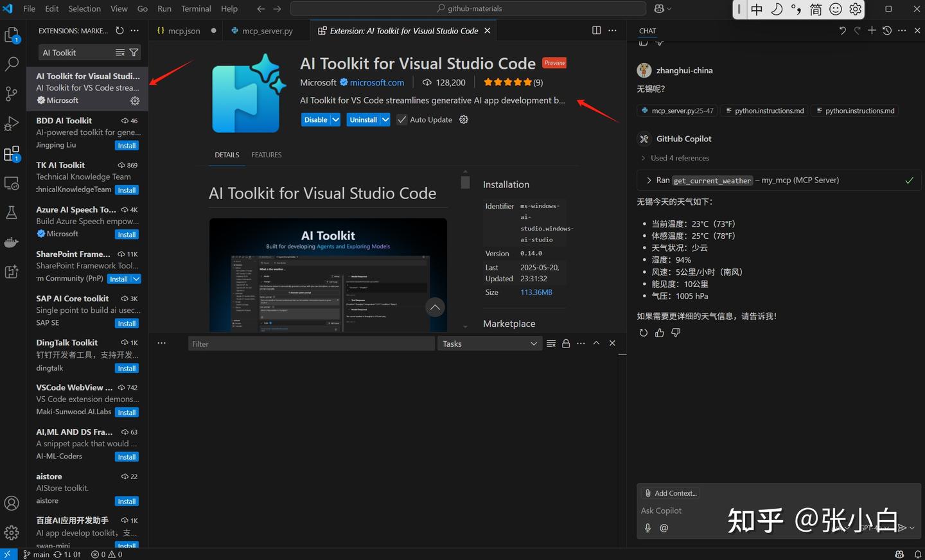Expand the get_current_weather tool run details
This screenshot has height=560, width=925.
tap(649, 180)
